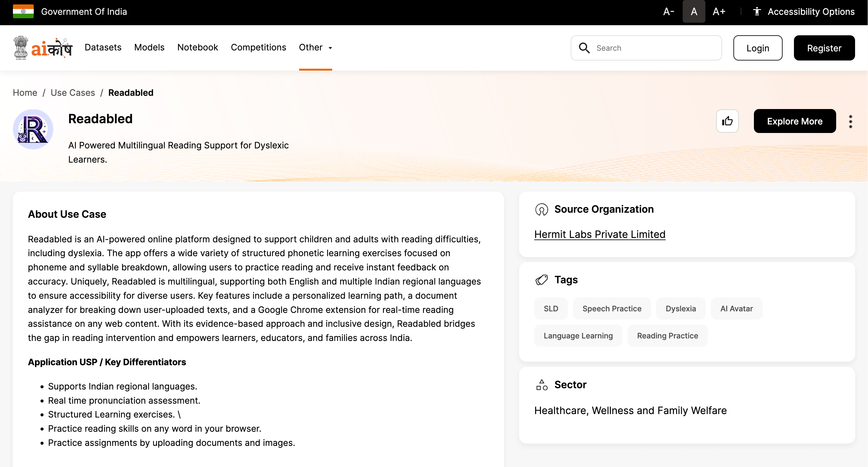Click the accessibility person icon
Viewport: 868px width, 467px height.
pyautogui.click(x=757, y=11)
